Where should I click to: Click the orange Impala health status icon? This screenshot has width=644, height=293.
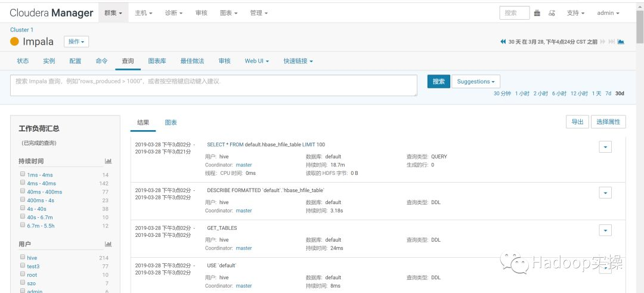[x=15, y=42]
